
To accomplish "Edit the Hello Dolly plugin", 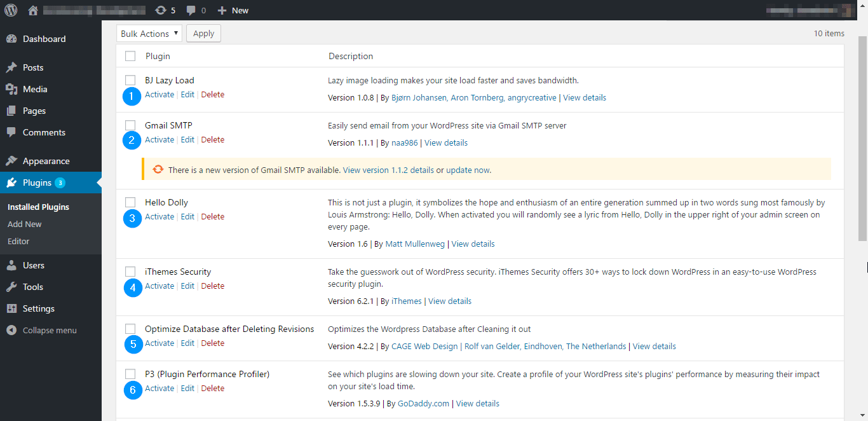I will (x=187, y=216).
